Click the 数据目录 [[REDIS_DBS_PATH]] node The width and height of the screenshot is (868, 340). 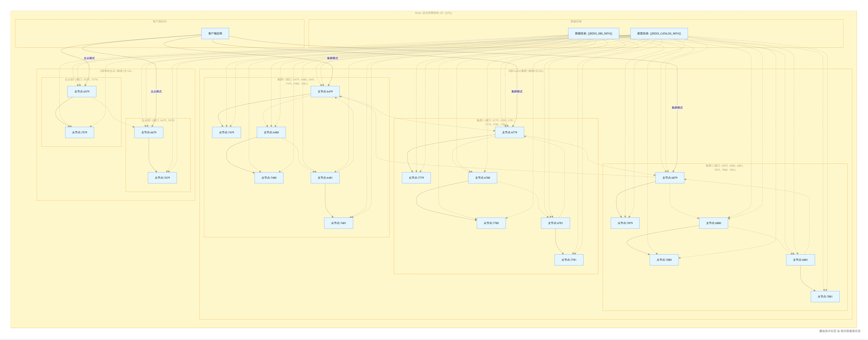coord(594,33)
